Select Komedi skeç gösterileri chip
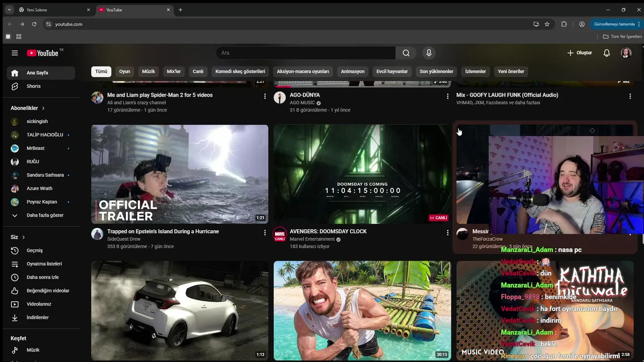Image resolution: width=644 pixels, height=362 pixels. pyautogui.click(x=240, y=71)
